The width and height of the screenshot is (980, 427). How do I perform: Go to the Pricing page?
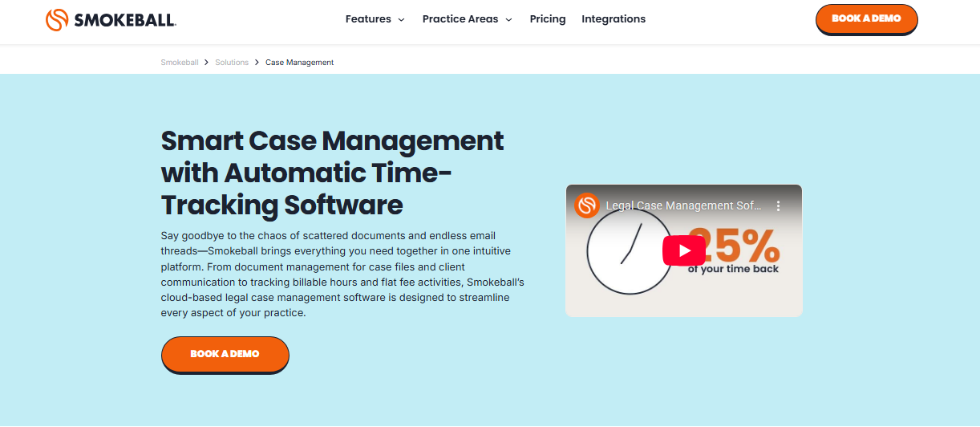coord(548,19)
